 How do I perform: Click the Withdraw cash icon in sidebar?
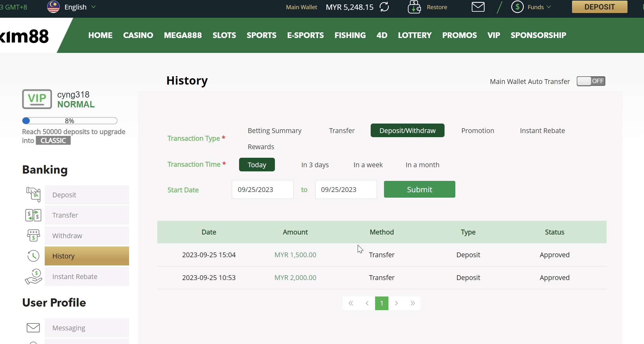(33, 235)
